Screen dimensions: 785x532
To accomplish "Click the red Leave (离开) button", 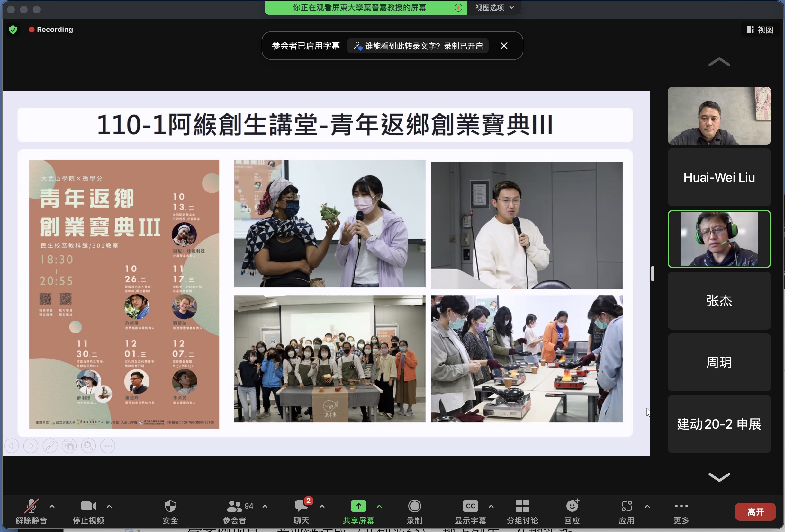I will [x=755, y=512].
